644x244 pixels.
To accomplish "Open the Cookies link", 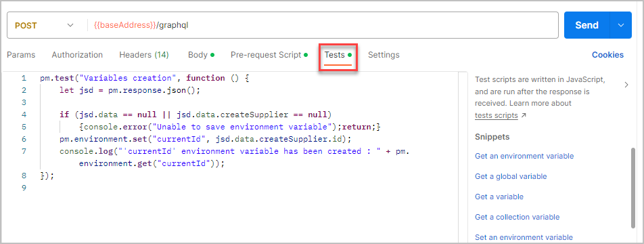I will tap(607, 55).
